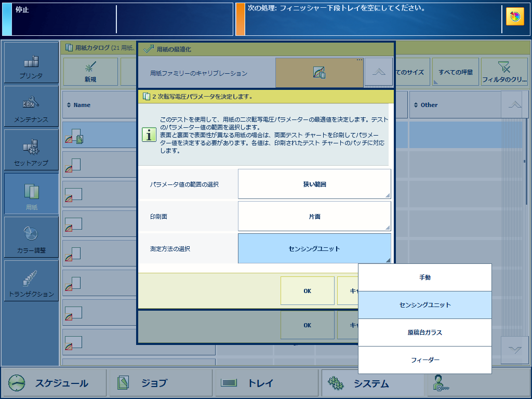Open the トランザクション section
Viewport: 532px width, 399px height.
click(x=31, y=281)
